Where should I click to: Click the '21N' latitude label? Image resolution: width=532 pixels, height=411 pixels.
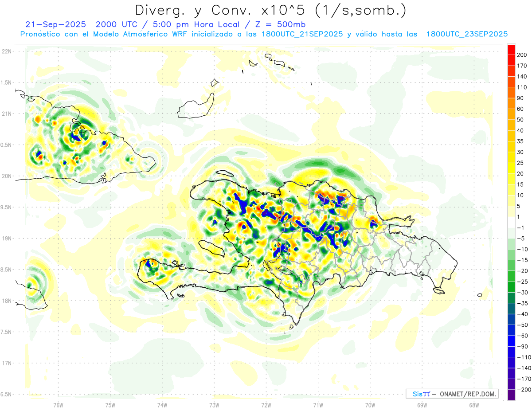7,114
